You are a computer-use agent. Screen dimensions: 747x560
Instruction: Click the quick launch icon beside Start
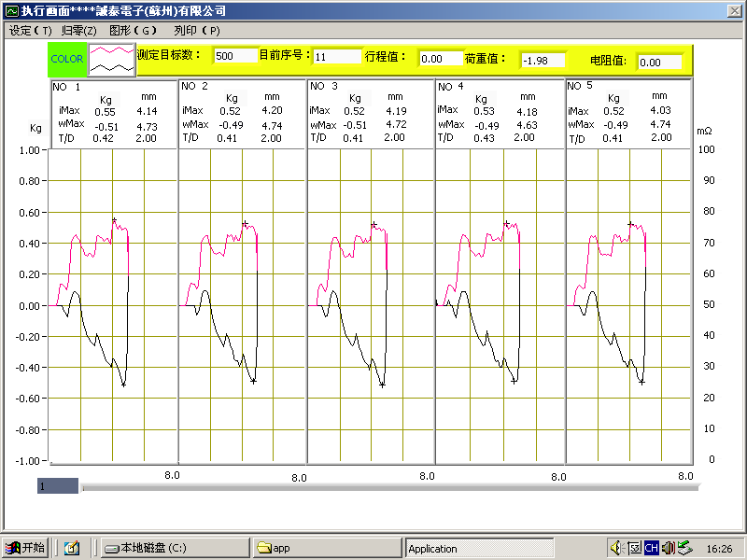click(x=72, y=548)
